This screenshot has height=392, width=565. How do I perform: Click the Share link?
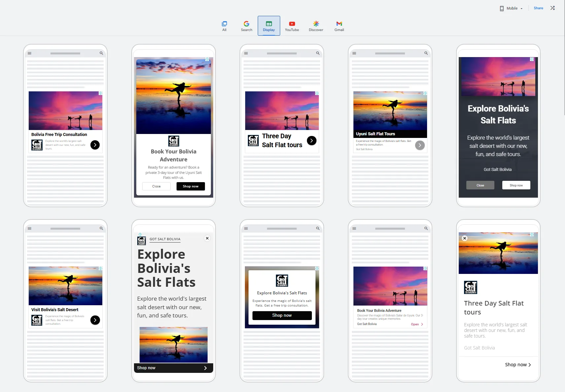pyautogui.click(x=538, y=8)
